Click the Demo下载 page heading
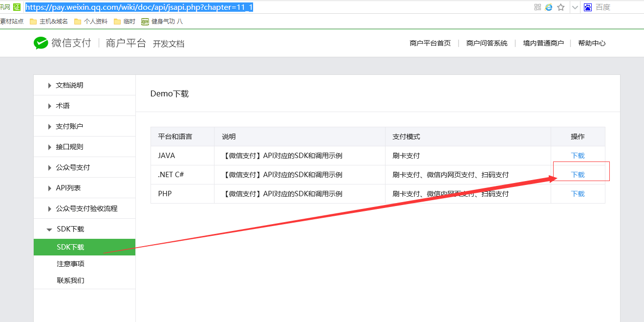The width and height of the screenshot is (644, 322). [170, 94]
